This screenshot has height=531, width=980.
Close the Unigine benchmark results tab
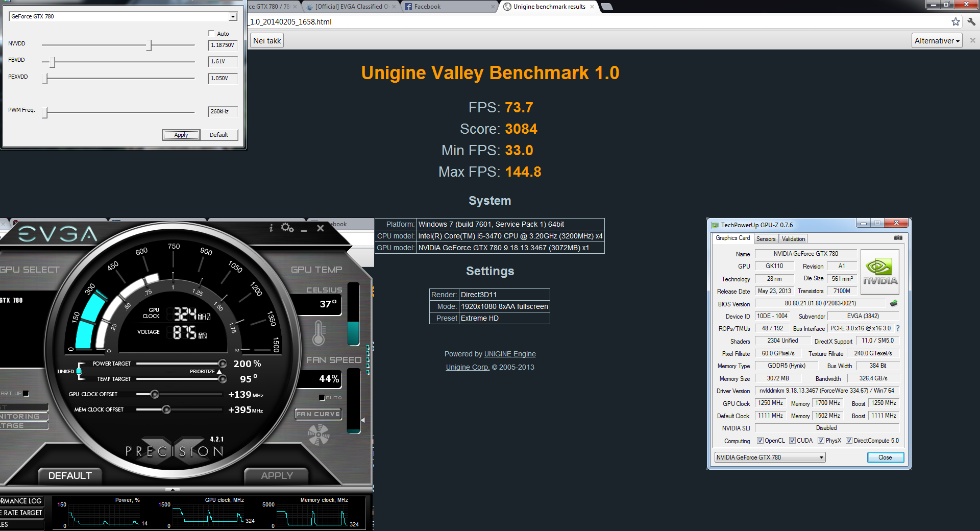[592, 7]
